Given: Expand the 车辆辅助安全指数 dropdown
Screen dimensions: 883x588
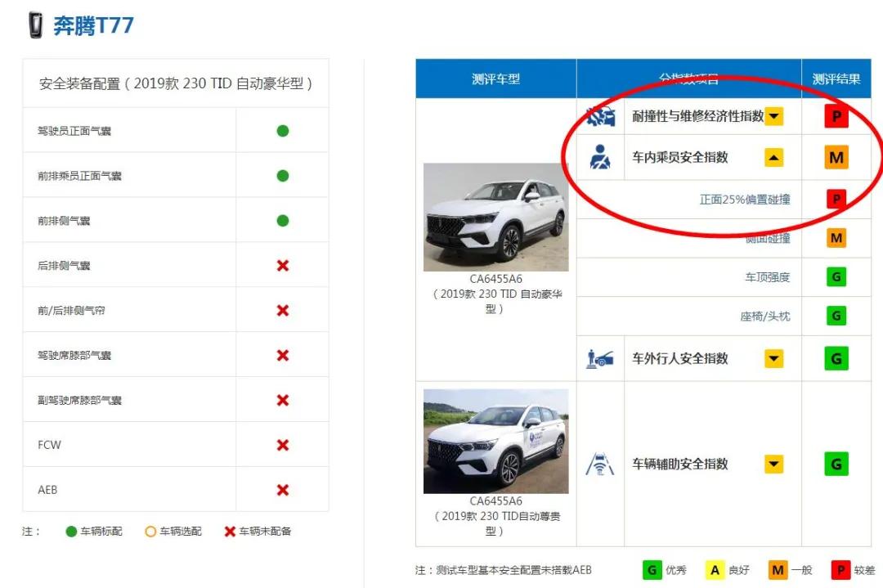Looking at the screenshot, I should pos(773,464).
